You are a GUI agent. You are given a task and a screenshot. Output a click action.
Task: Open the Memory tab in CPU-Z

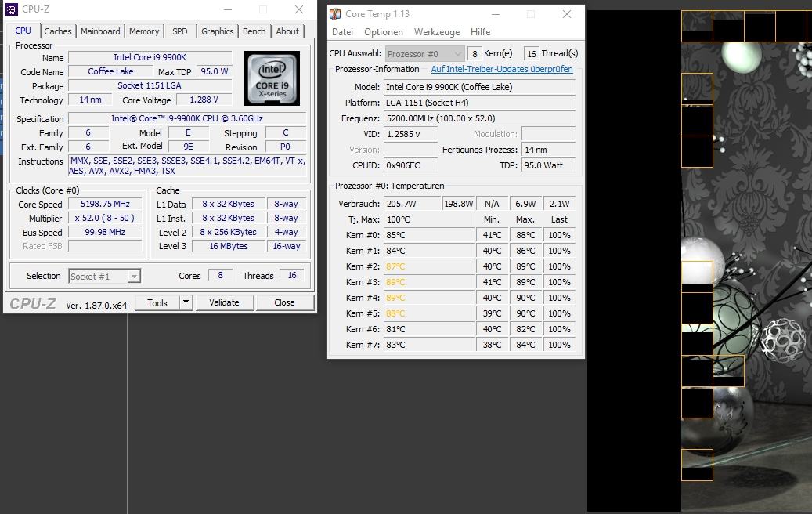pyautogui.click(x=144, y=31)
